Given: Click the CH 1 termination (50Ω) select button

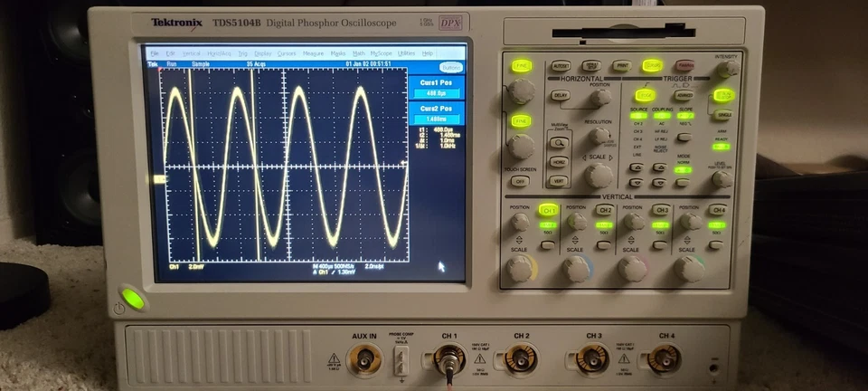Looking at the screenshot, I should pos(548,244).
